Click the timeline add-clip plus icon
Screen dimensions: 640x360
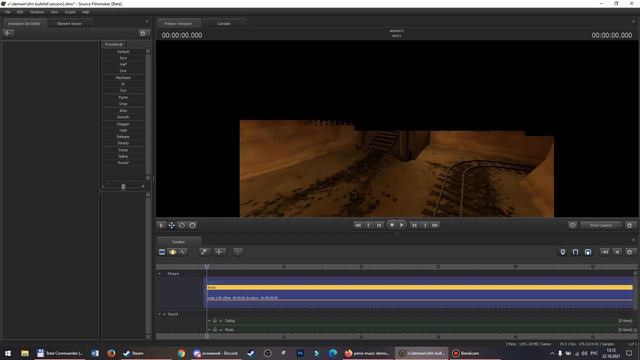[x=219, y=252]
